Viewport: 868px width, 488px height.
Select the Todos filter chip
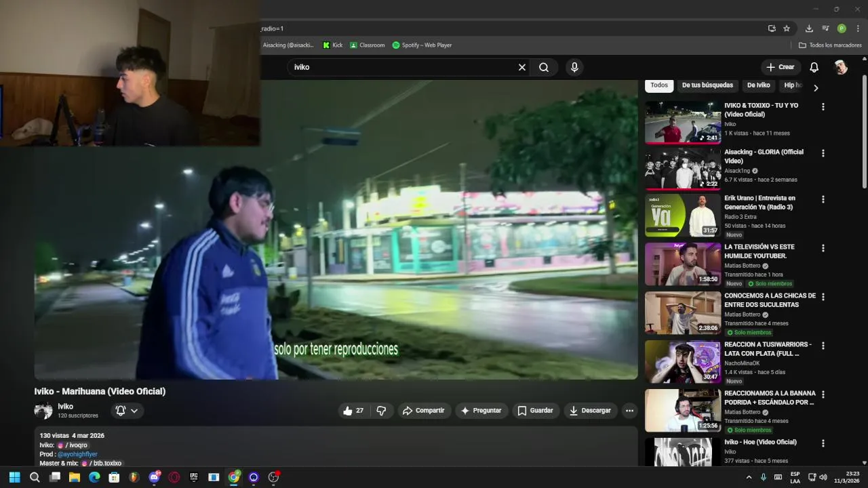[x=659, y=85]
